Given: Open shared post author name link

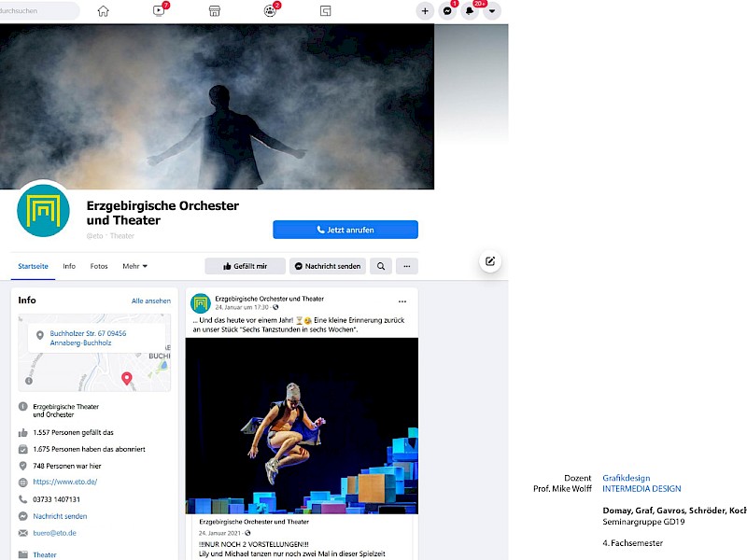Looking at the screenshot, I should [254, 522].
